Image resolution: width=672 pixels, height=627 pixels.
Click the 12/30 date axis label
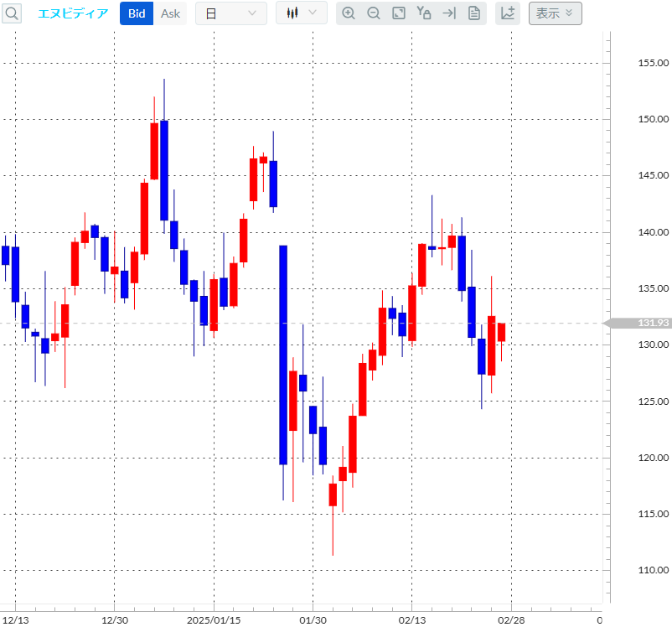[115, 620]
